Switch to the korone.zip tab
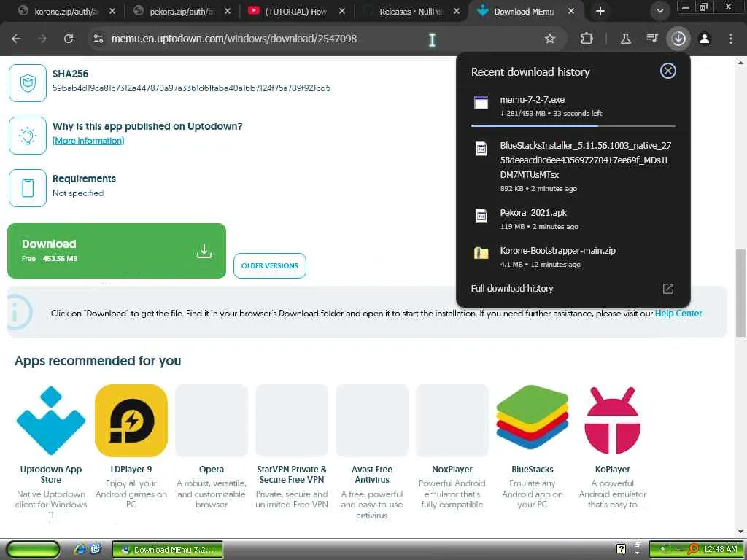The height and width of the screenshot is (560, 747). (66, 11)
